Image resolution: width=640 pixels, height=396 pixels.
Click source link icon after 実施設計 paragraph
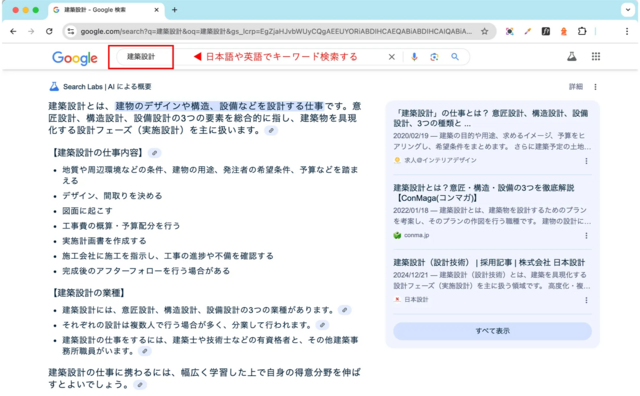[271, 131]
